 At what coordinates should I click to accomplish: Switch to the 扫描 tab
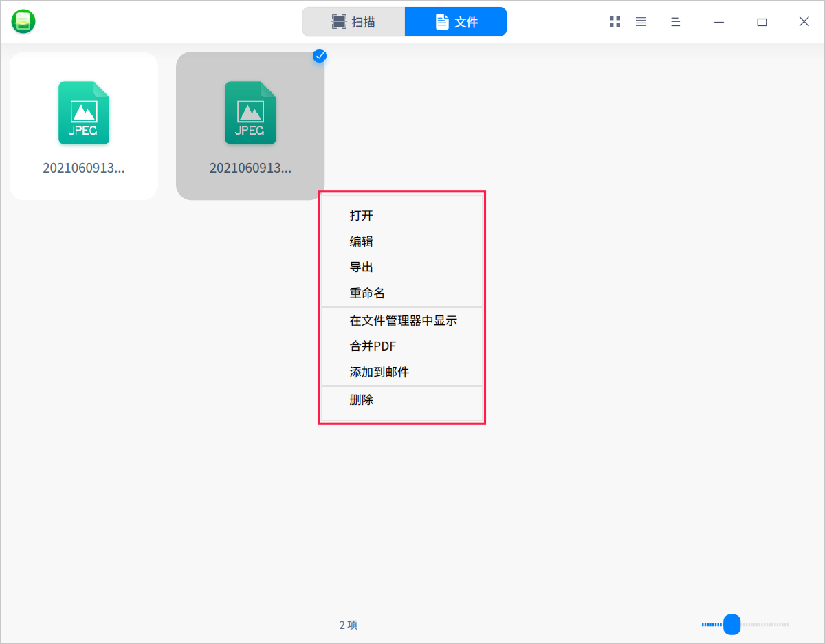[x=353, y=22]
